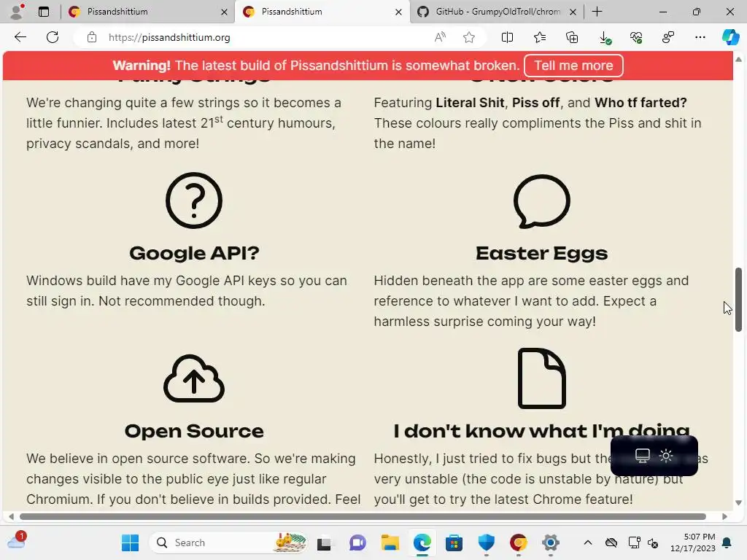
Task: Close the active Pissandshittium tab
Action: pos(398,12)
